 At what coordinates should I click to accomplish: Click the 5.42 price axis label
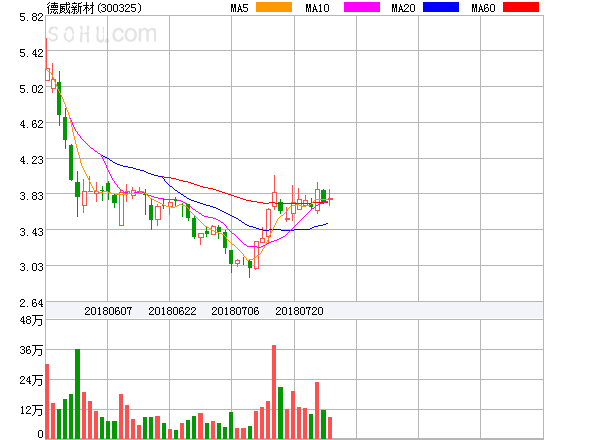click(31, 53)
